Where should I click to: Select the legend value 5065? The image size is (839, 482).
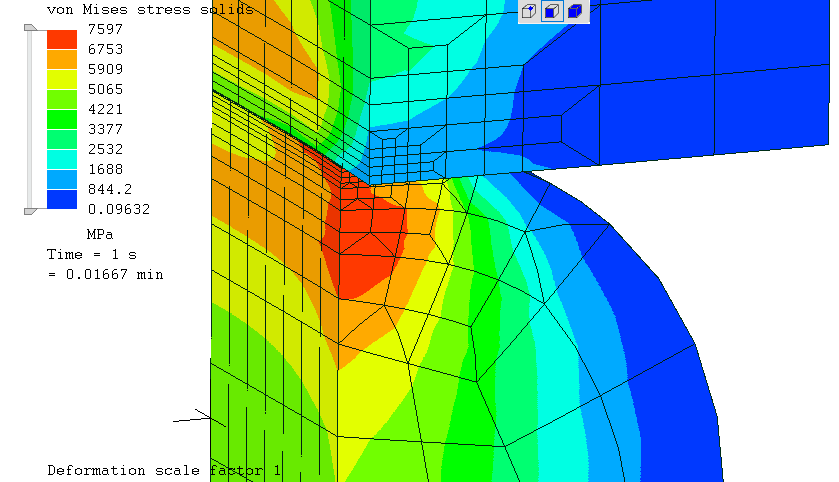pos(105,89)
